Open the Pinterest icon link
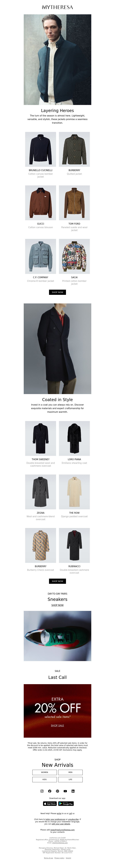Image resolution: width=115 pixels, height=868 pixels. [x=57, y=791]
